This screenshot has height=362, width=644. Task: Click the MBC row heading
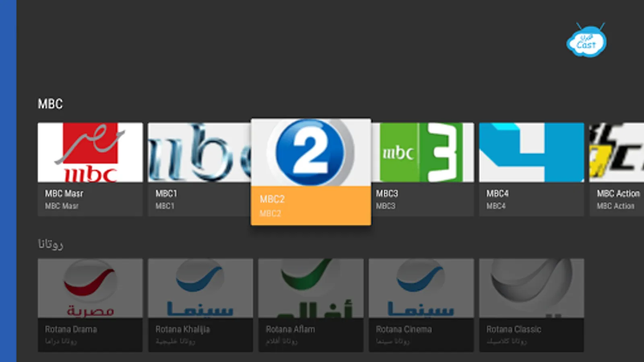[50, 104]
